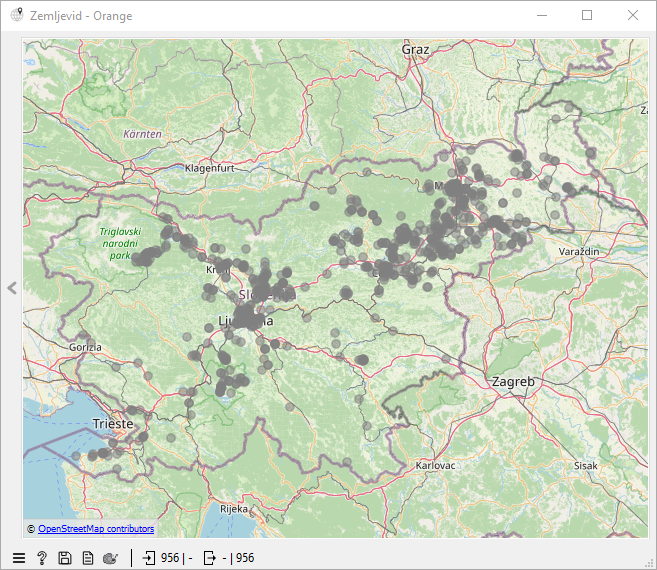Screen dimensions: 657x570
Task: Open the OpenStreetMap contributors link
Action: point(96,529)
